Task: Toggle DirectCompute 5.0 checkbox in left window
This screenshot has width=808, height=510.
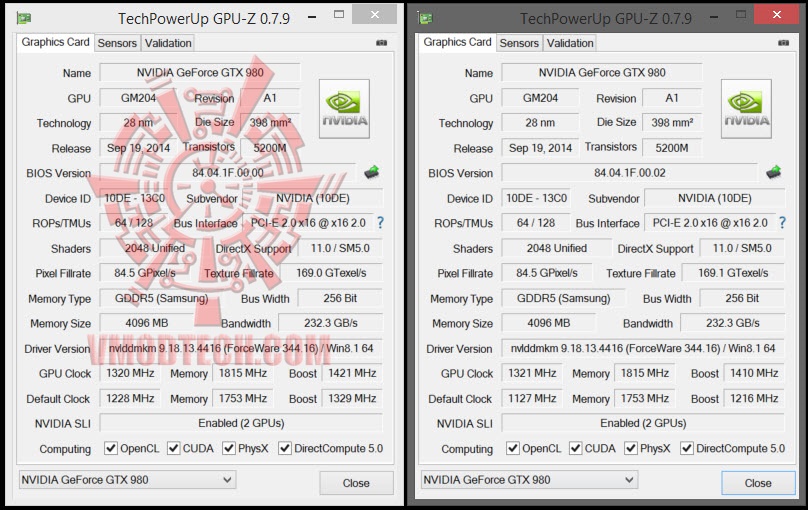Action: (284, 448)
